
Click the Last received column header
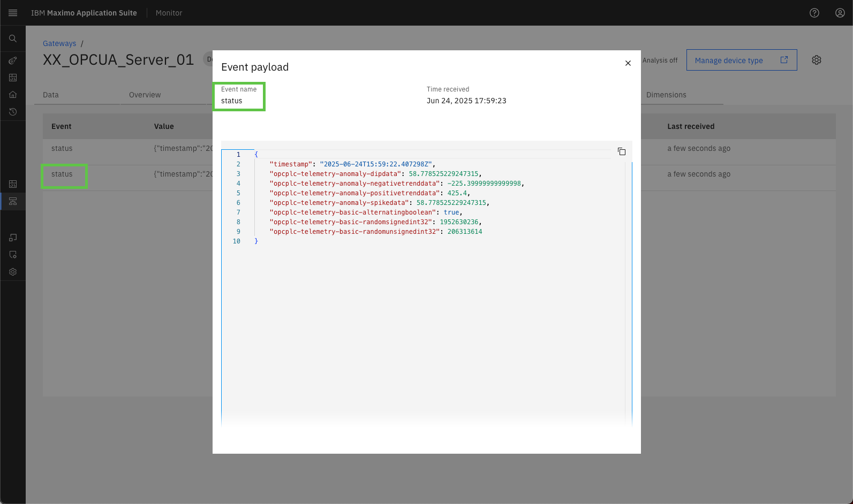point(691,126)
